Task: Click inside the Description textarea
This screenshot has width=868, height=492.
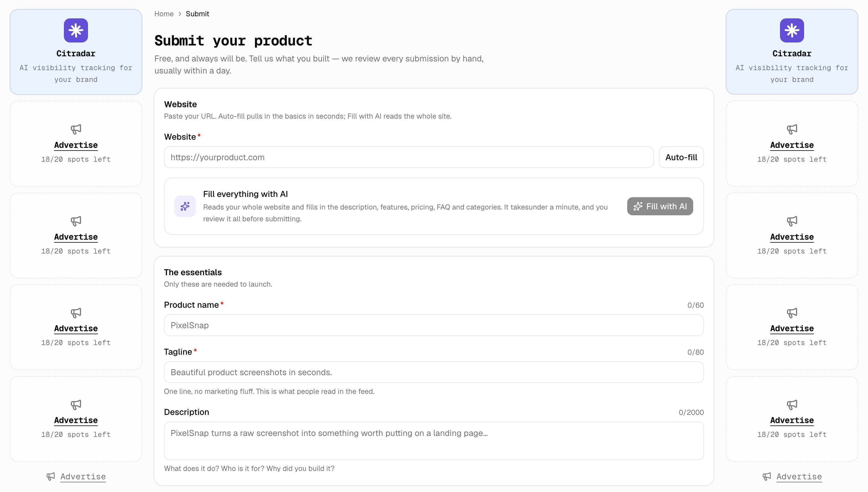Action: click(x=433, y=441)
